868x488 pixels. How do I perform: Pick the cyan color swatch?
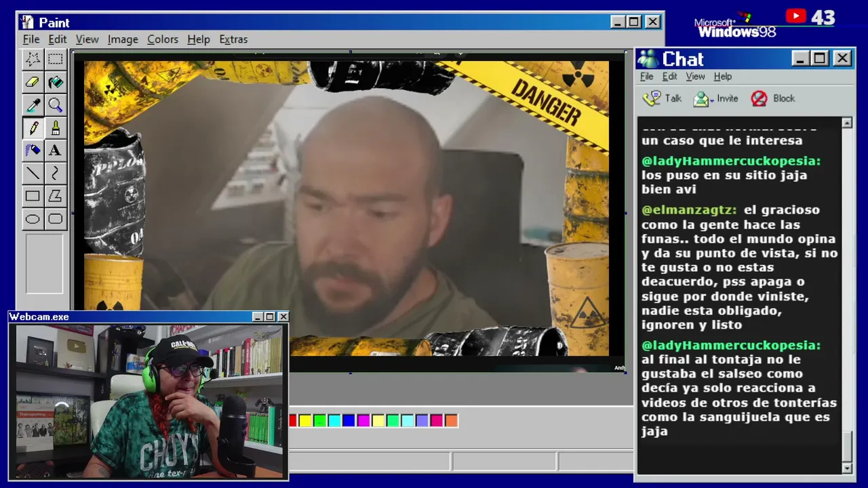pos(334,421)
